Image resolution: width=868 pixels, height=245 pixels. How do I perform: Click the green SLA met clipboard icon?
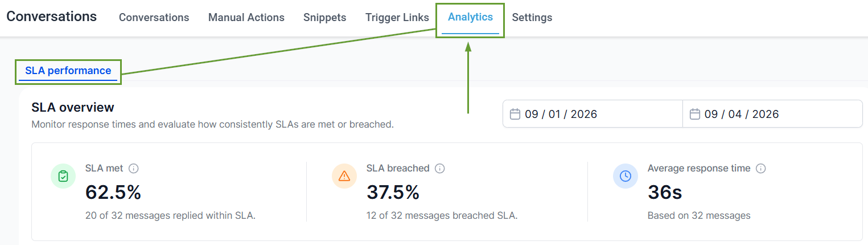tap(63, 177)
